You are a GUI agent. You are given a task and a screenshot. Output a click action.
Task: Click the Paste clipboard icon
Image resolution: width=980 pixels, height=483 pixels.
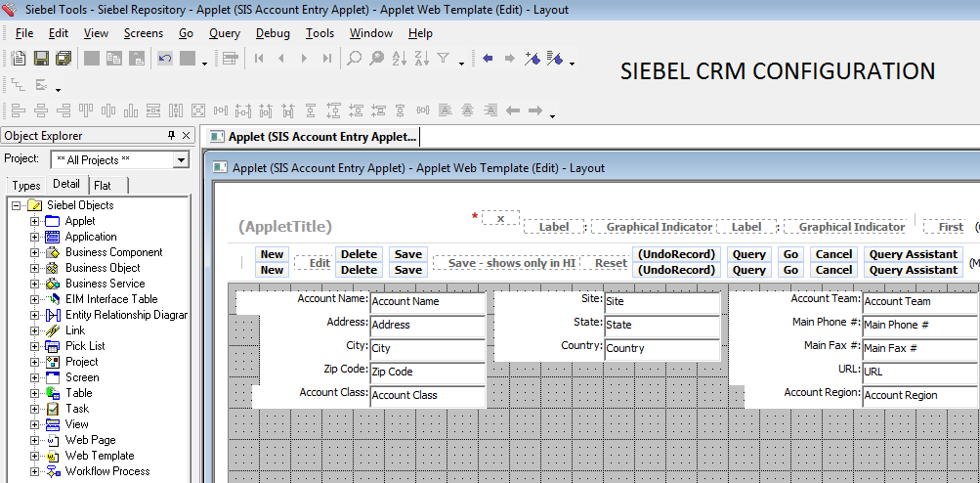[136, 59]
